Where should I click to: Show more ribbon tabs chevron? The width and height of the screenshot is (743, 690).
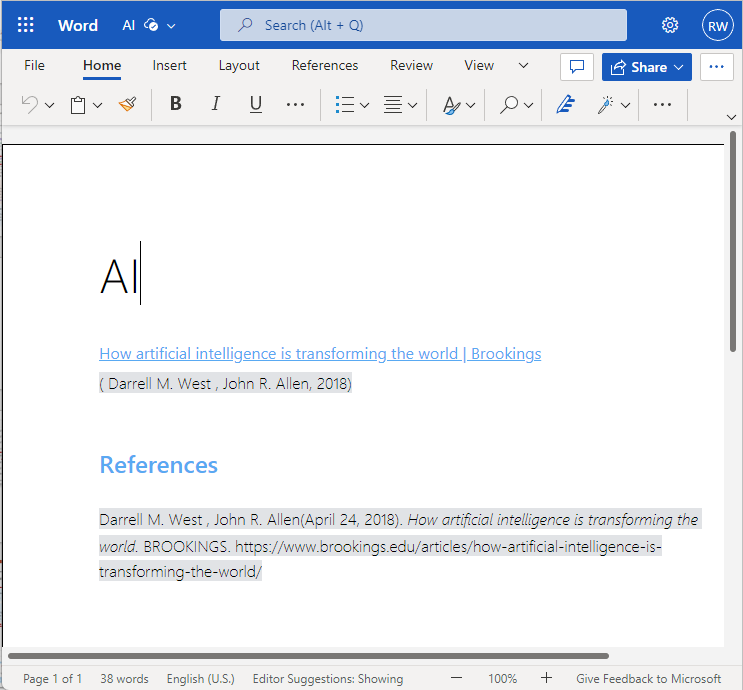pyautogui.click(x=523, y=65)
